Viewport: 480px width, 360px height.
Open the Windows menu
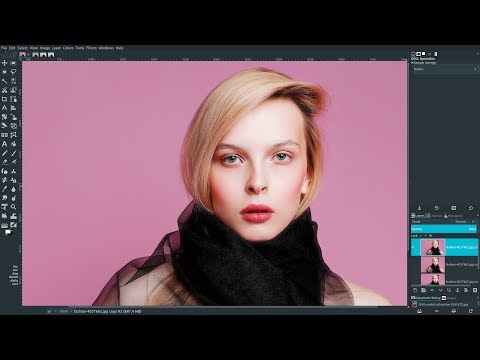click(x=106, y=48)
